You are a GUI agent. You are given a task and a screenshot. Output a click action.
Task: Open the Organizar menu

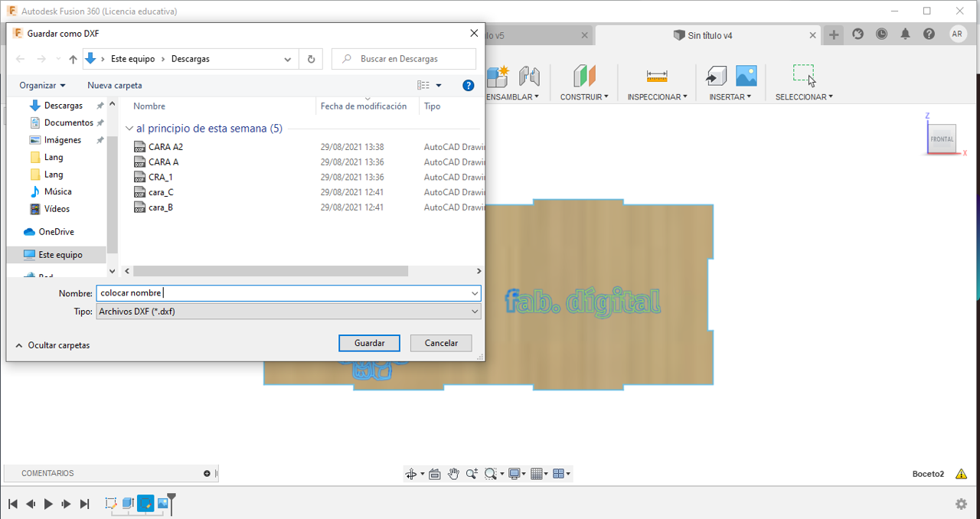[x=42, y=86]
